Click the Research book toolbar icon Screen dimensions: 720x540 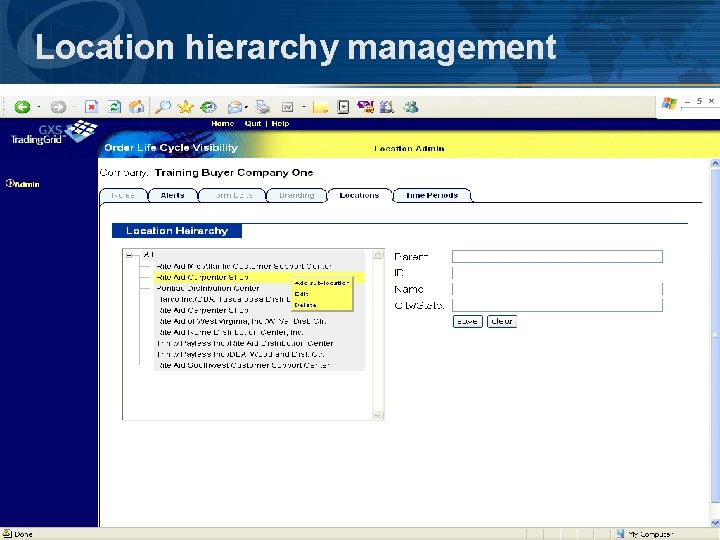[343, 107]
